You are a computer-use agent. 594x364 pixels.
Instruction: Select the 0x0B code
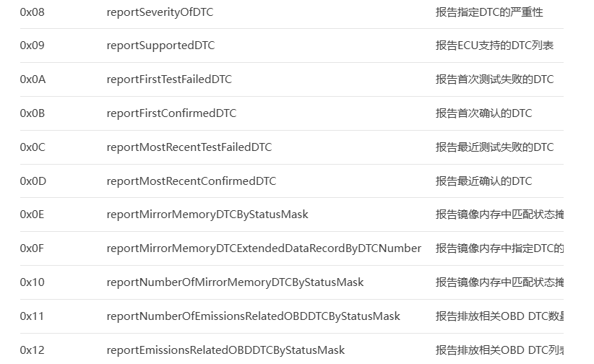pyautogui.click(x=33, y=113)
